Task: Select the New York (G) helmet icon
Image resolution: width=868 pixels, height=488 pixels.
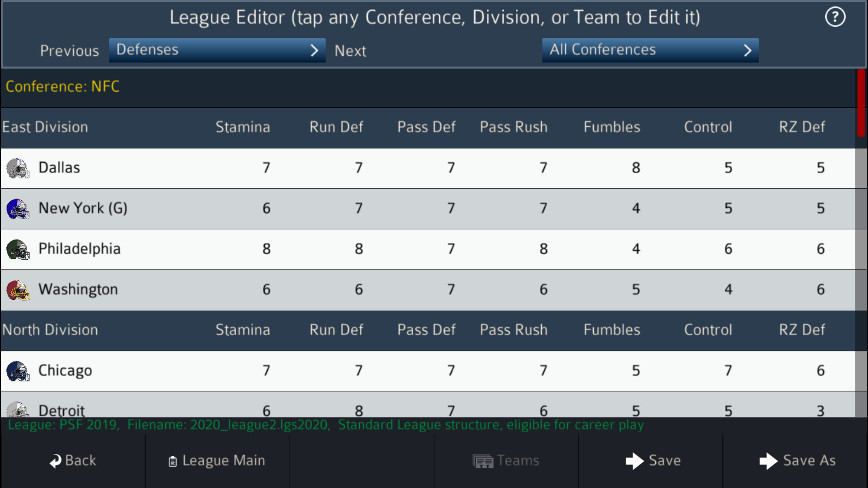Action: (x=18, y=208)
